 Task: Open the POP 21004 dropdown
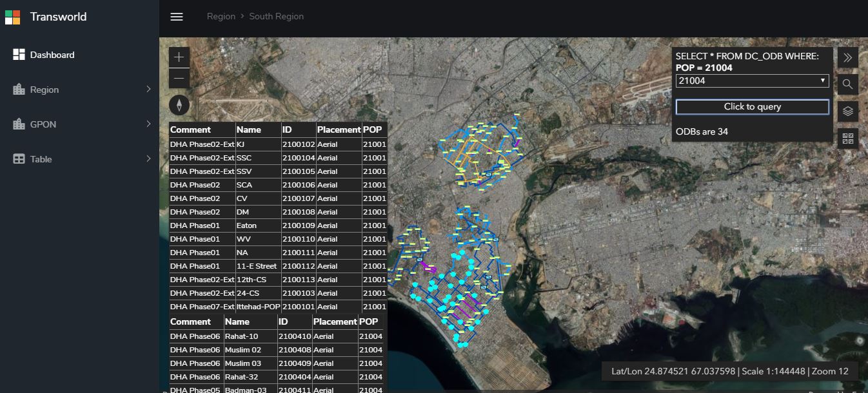pos(752,81)
